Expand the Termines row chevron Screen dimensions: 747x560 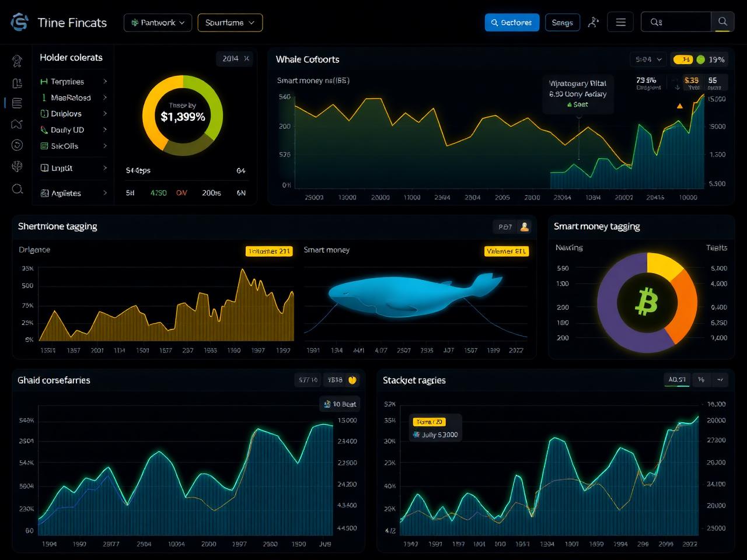105,82
